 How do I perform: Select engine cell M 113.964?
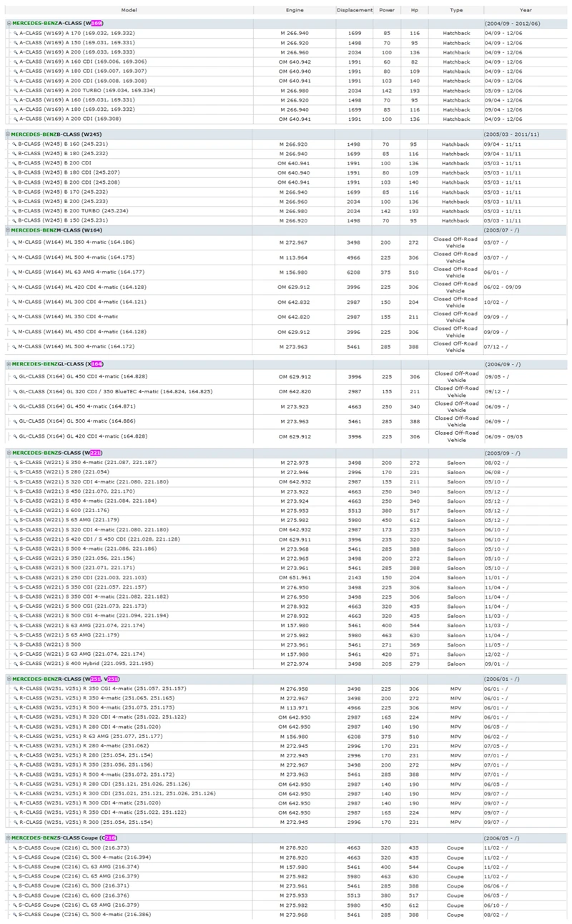pos(295,257)
